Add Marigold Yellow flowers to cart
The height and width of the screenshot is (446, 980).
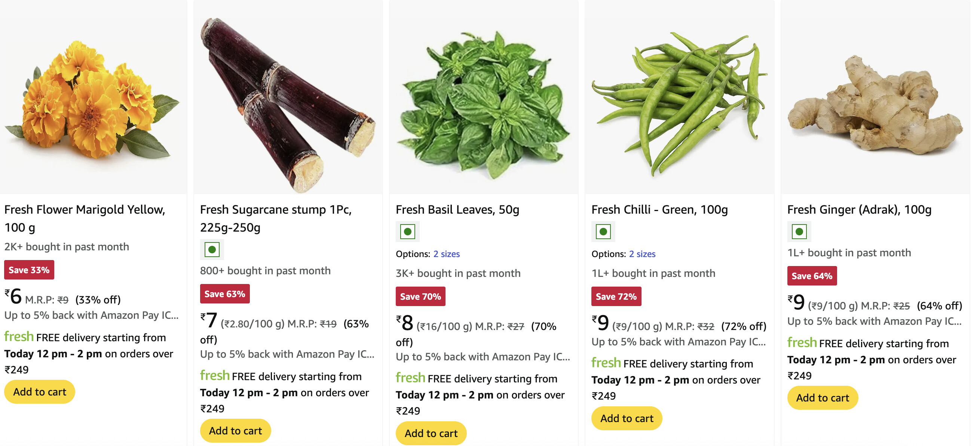coord(40,392)
